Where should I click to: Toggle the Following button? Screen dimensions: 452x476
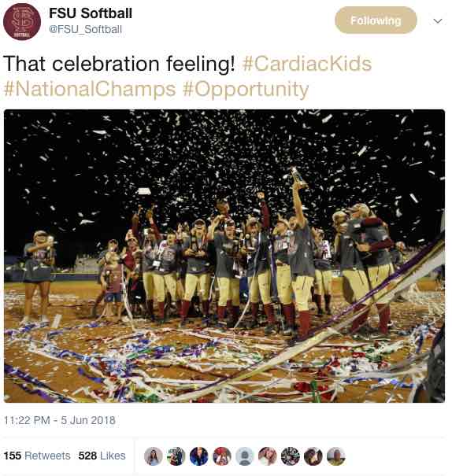[x=376, y=20]
